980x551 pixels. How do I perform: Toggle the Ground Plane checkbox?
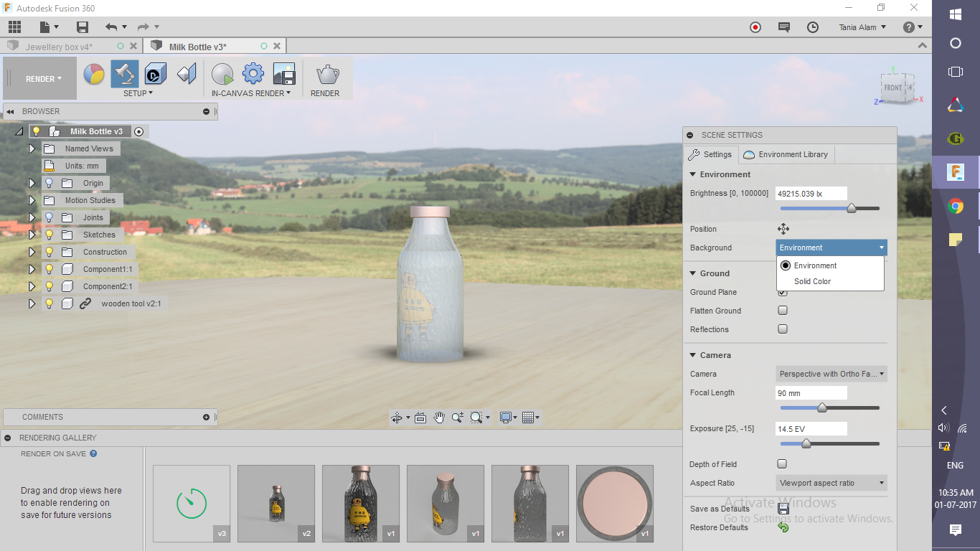coord(783,292)
